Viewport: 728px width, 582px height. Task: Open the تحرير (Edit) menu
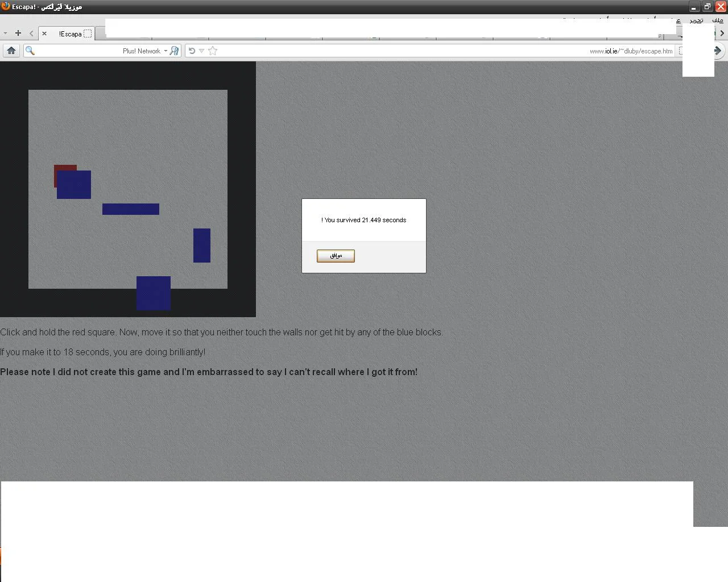[x=696, y=20]
